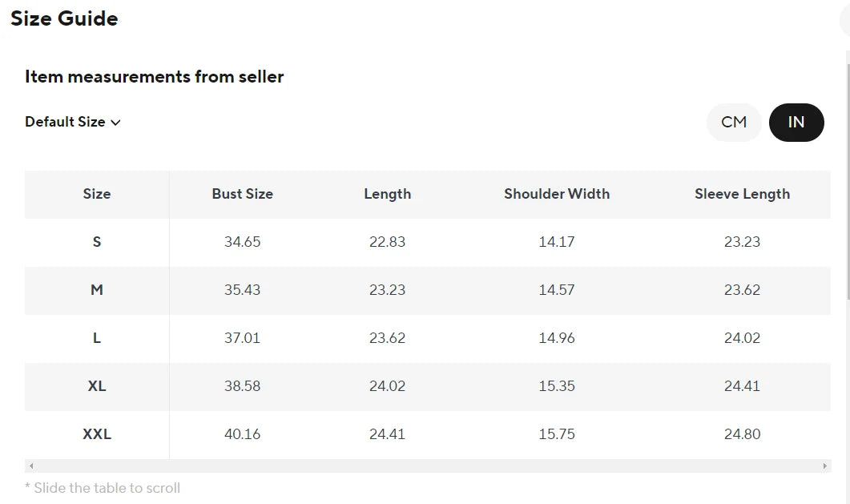850x504 pixels.
Task: Click the right scroll arrow under table
Action: (824, 466)
